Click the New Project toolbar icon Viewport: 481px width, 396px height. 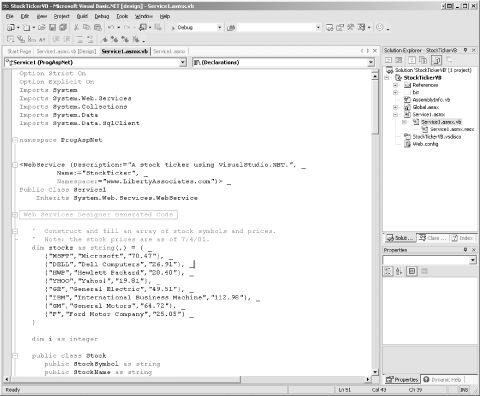pos(11,27)
